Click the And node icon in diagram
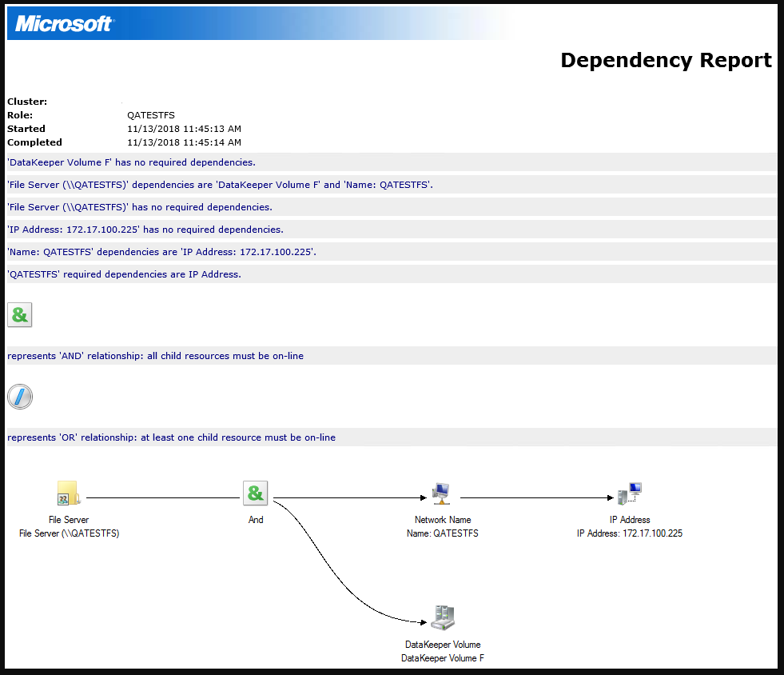 pyautogui.click(x=256, y=493)
